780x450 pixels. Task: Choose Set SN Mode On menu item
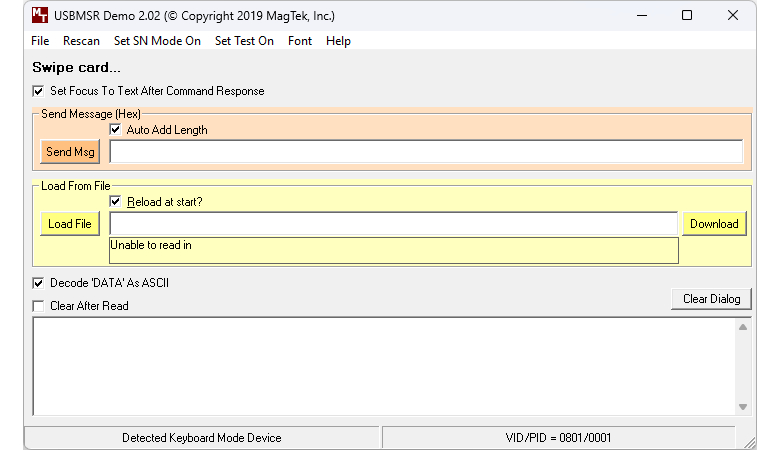(157, 41)
